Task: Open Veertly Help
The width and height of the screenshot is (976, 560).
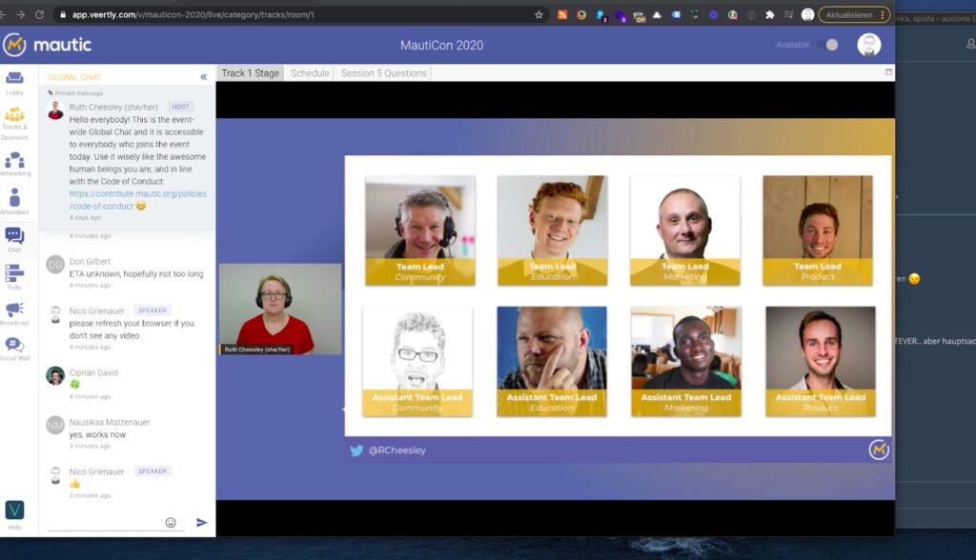Action: 14,515
